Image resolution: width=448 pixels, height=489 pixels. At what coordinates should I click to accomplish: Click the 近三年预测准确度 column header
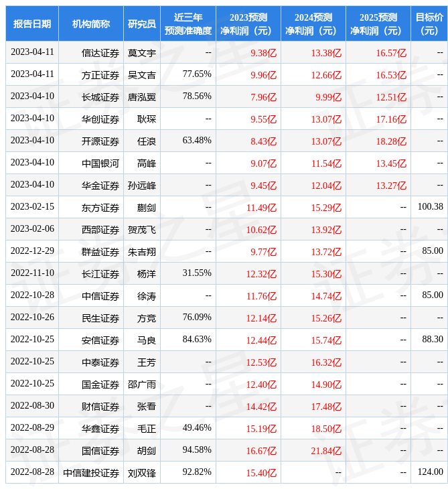pyautogui.click(x=188, y=23)
